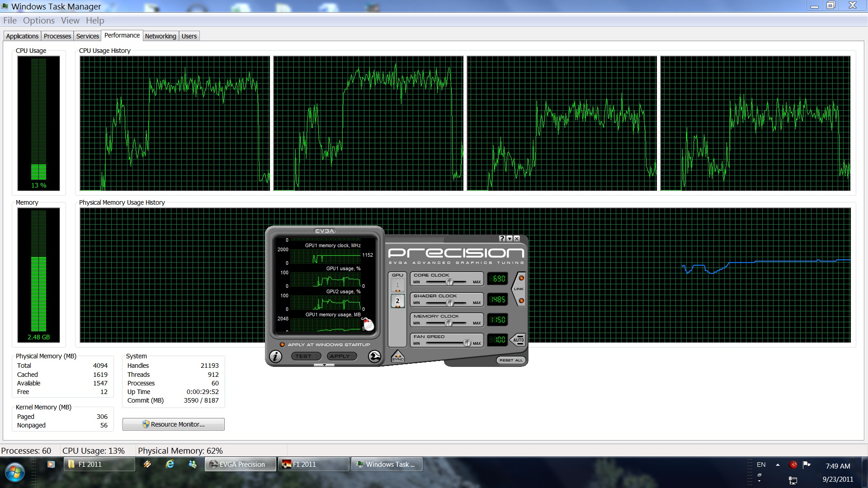Click Internet Explorer icon in taskbar
Image resolution: width=868 pixels, height=488 pixels.
(x=170, y=464)
